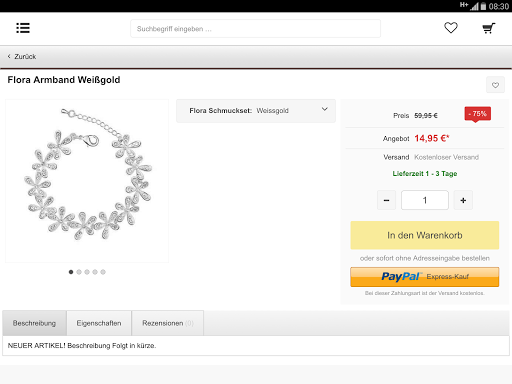Open the bracelet product image
Image resolution: width=512 pixels, height=384 pixels.
pos(87,181)
